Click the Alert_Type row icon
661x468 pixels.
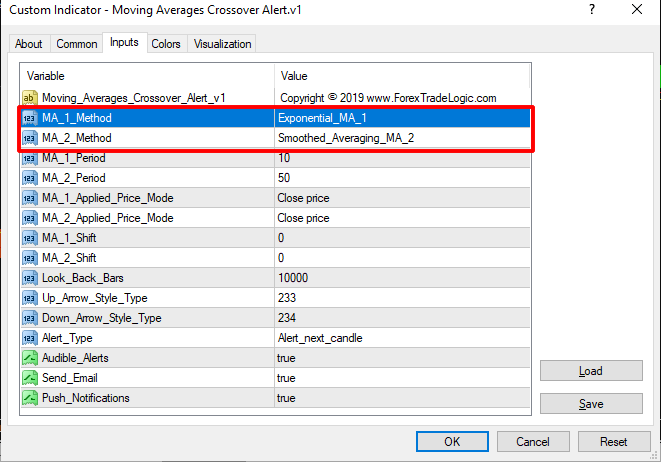(29, 338)
